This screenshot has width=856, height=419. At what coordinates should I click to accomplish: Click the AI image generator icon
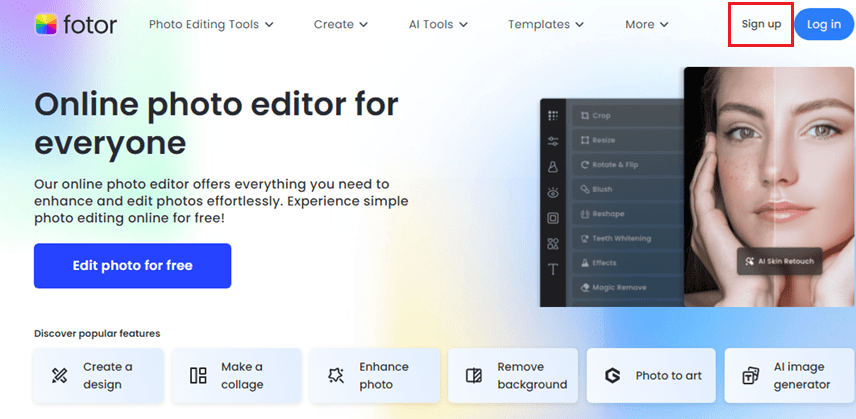pyautogui.click(x=750, y=376)
